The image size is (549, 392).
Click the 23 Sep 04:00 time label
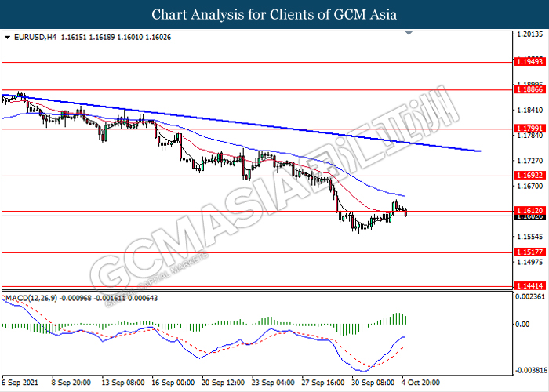tap(273, 383)
